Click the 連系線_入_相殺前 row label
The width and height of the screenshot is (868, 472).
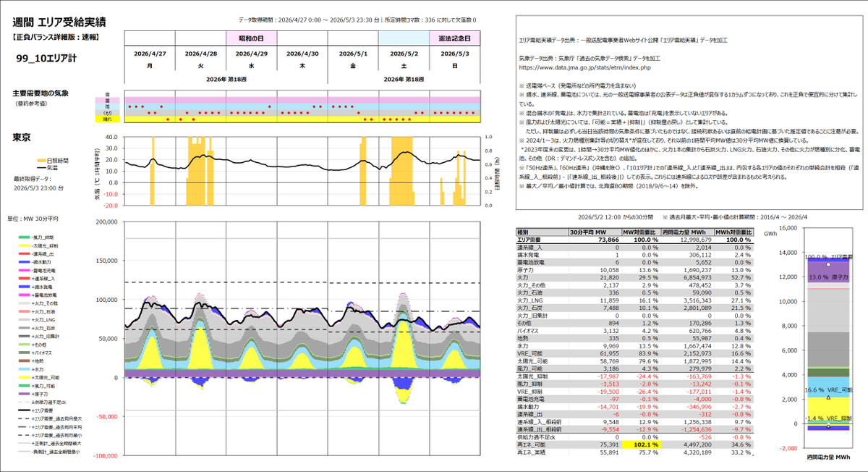point(538,421)
